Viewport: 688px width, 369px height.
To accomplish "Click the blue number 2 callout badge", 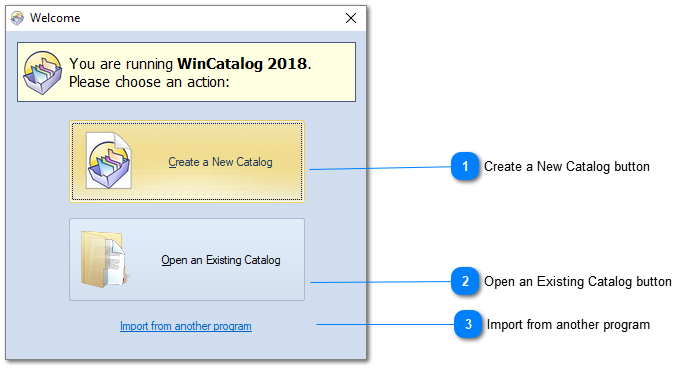I will pyautogui.click(x=465, y=281).
